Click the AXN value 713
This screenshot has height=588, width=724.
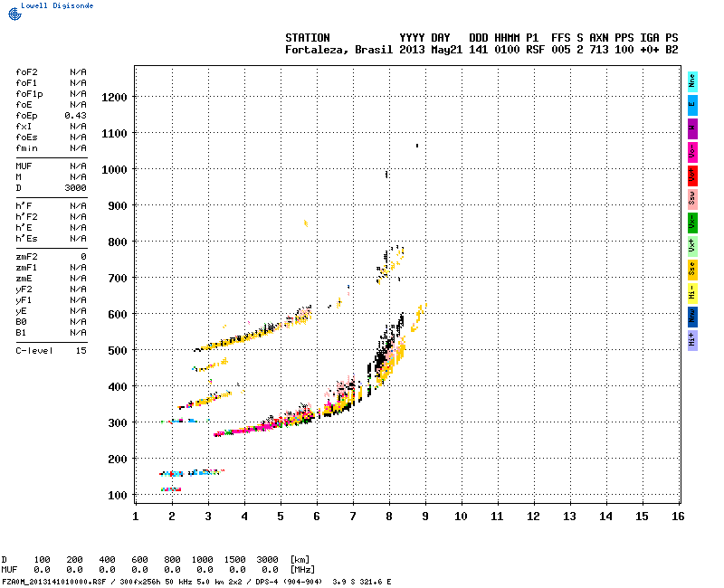[x=599, y=50]
